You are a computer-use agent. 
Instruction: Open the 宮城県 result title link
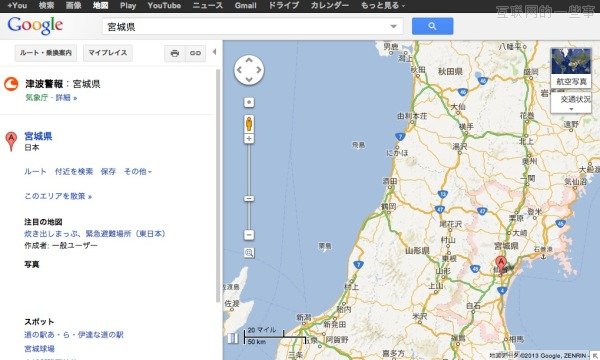click(38, 136)
